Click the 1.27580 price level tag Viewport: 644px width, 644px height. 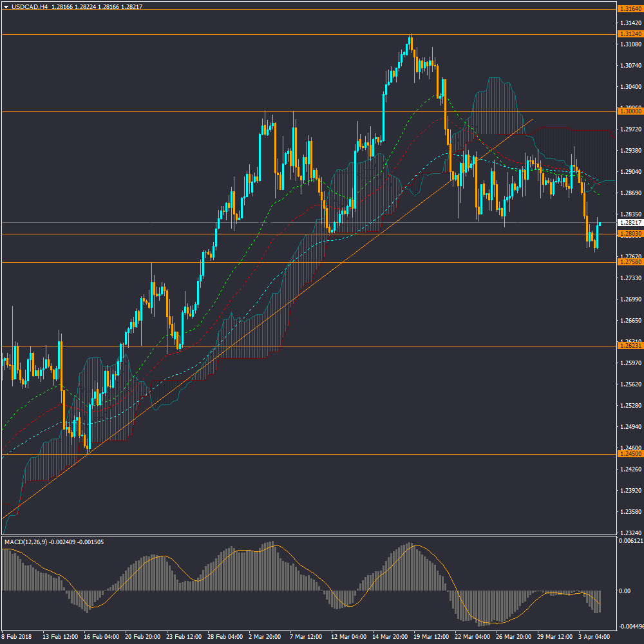[x=629, y=262]
